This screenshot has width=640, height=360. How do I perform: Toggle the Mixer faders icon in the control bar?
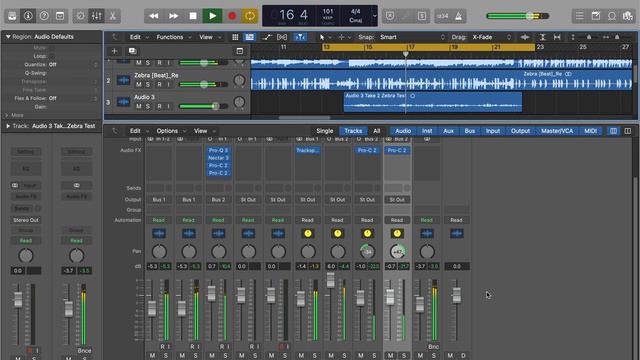tap(97, 16)
